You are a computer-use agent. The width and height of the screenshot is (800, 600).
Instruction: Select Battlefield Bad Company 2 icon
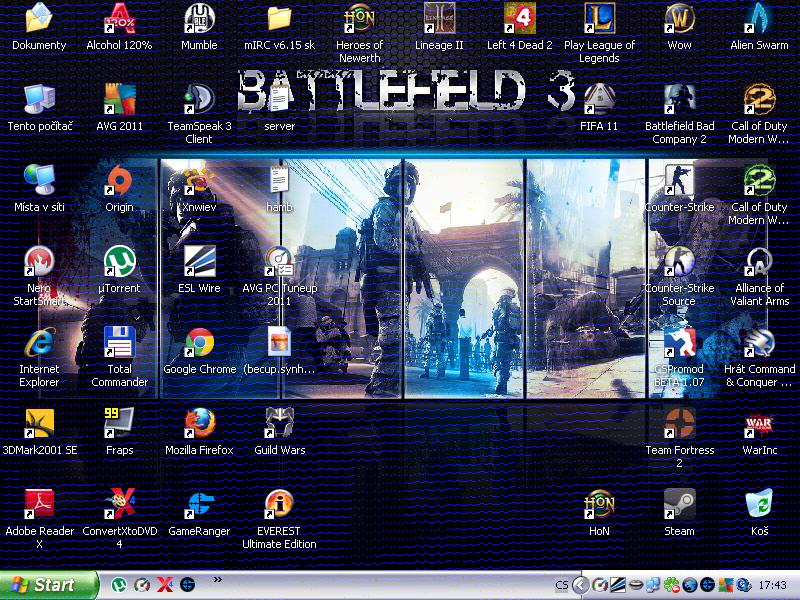coord(680,99)
